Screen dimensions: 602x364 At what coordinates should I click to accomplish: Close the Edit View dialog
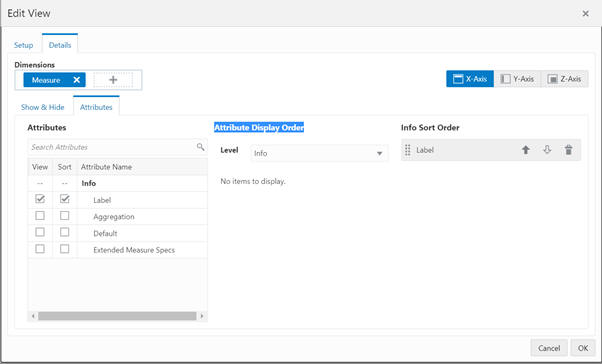coord(585,13)
